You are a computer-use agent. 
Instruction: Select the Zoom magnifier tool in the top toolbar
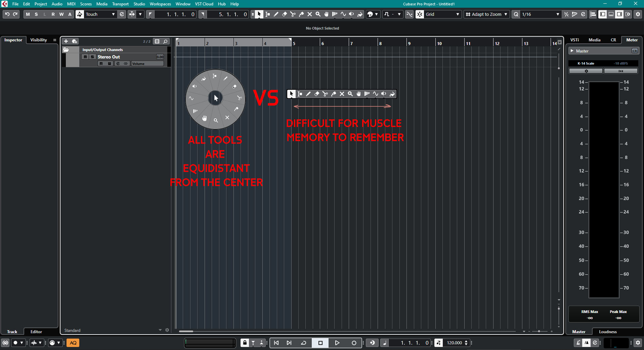pyautogui.click(x=318, y=14)
